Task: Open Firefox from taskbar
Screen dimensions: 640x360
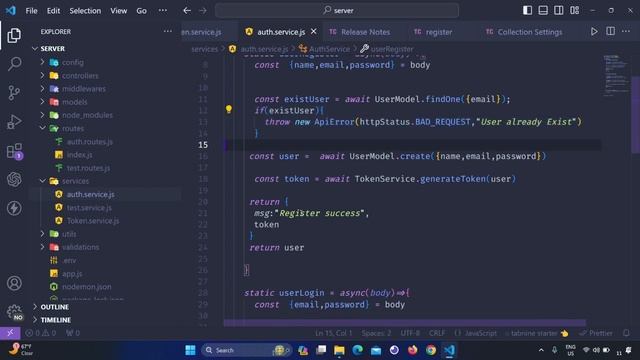Action: pyautogui.click(x=413, y=350)
